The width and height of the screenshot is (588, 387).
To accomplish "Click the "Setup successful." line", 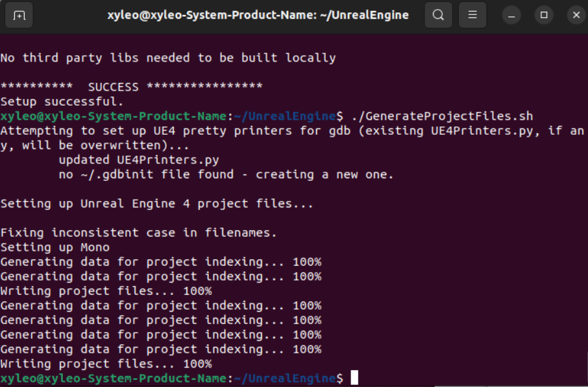I will (62, 102).
